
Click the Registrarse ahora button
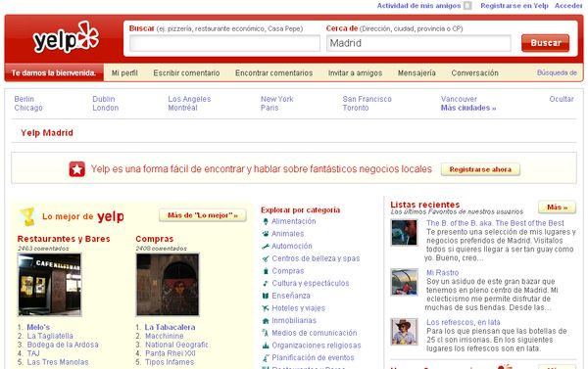(x=480, y=169)
